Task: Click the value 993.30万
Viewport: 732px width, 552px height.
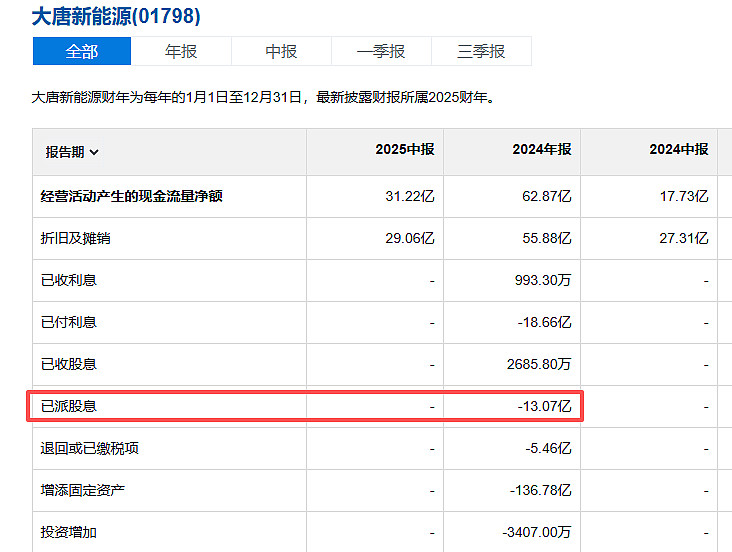Action: pos(543,280)
